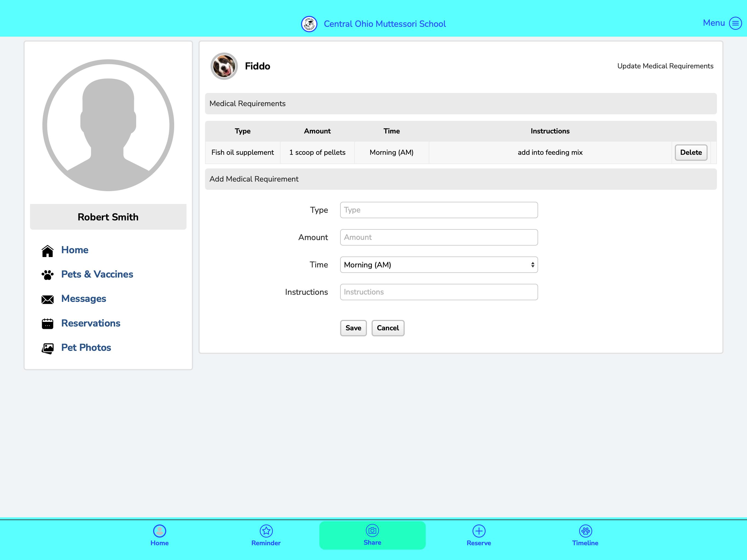This screenshot has width=747, height=560.
Task: Click the Robert Smith name banner
Action: point(108,217)
